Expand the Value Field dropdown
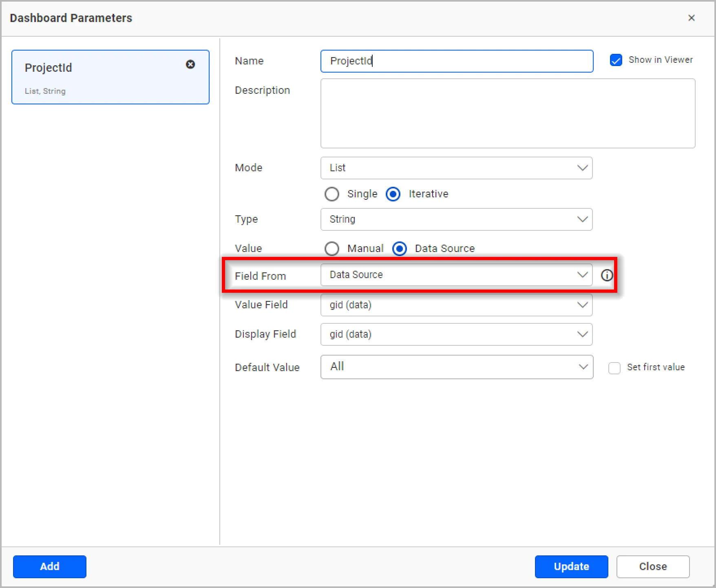The image size is (716, 588). [x=456, y=305]
